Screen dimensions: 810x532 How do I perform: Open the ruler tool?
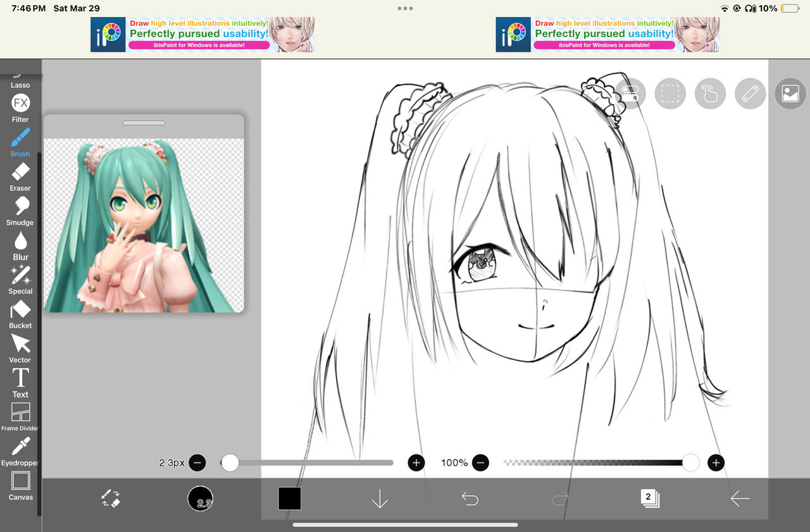coord(751,94)
